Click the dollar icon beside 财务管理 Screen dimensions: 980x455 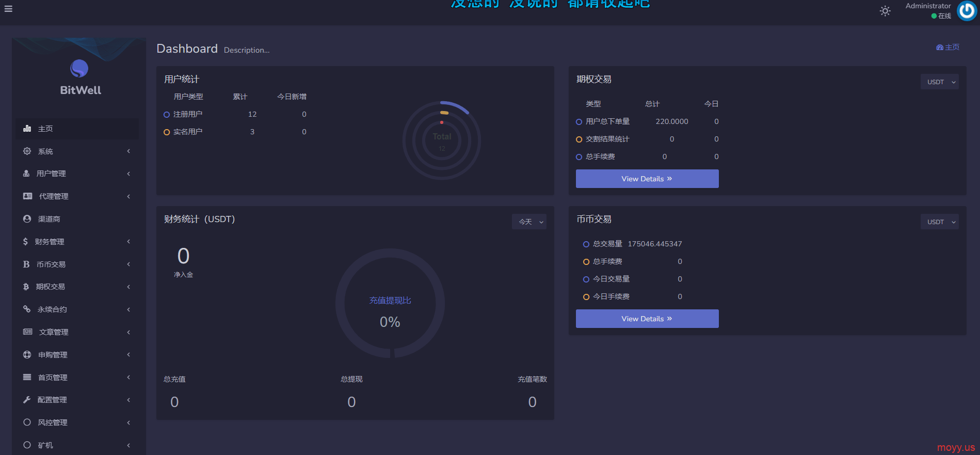[25, 242]
